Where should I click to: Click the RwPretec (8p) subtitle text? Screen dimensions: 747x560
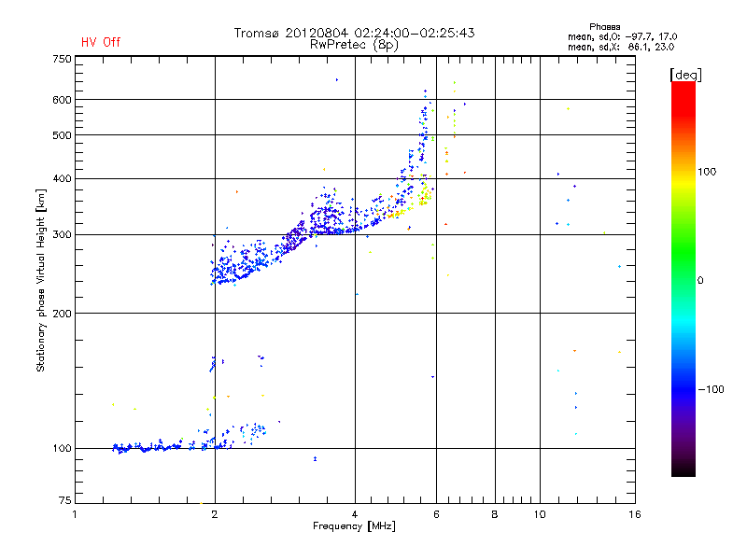(354, 44)
